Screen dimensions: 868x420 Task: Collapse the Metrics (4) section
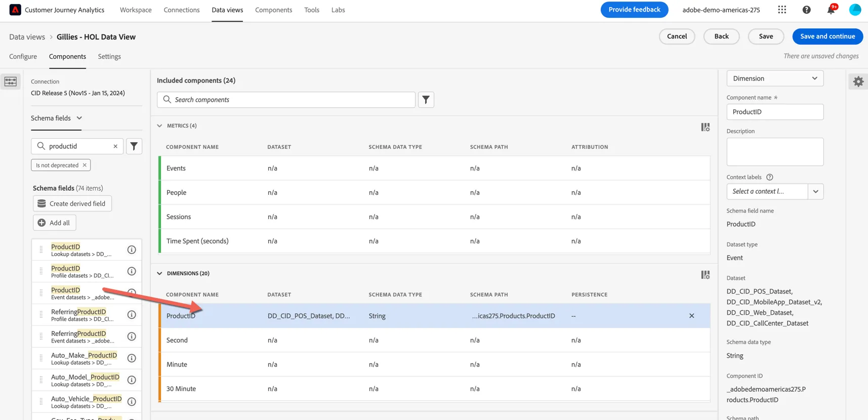tap(159, 125)
